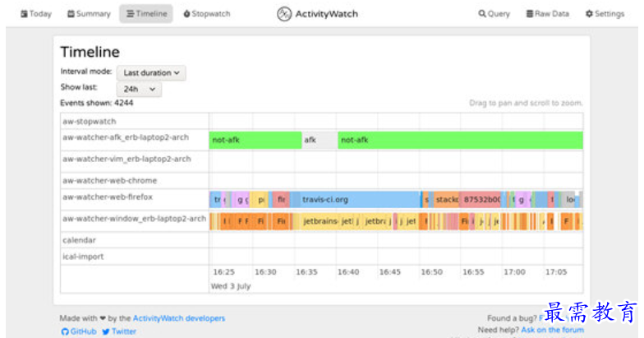Open the Today view
The width and height of the screenshot is (644, 338).
[x=36, y=14]
